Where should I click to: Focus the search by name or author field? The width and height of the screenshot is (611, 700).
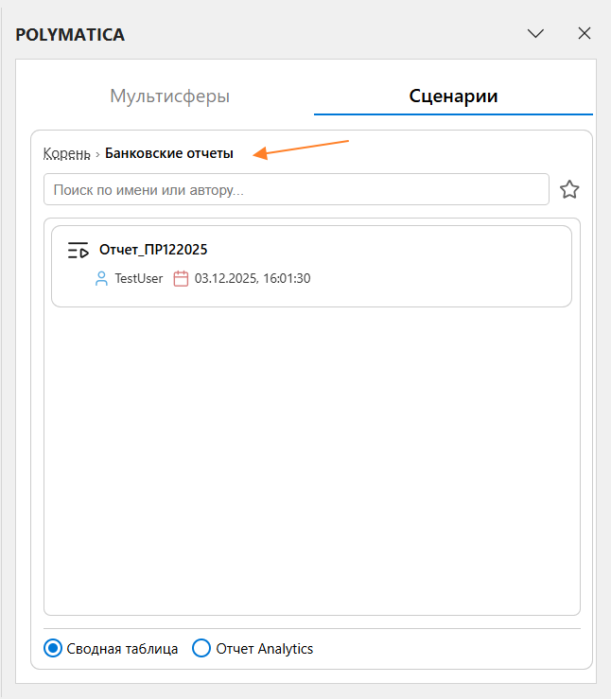(x=296, y=189)
